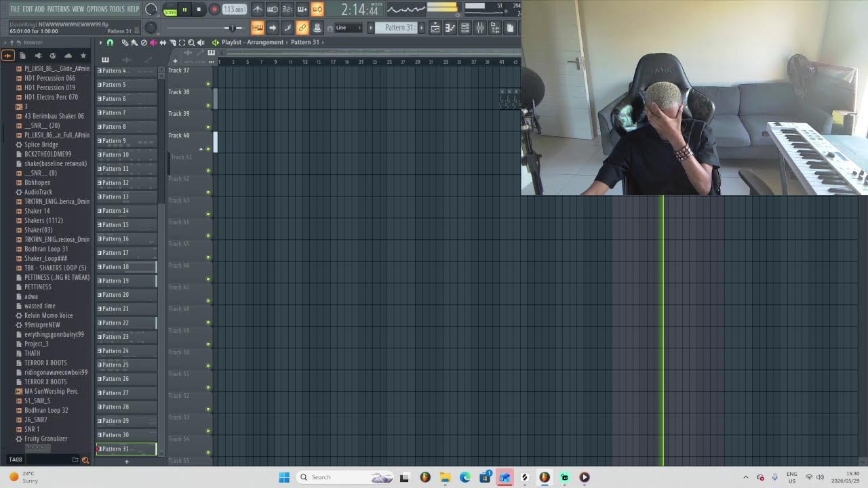Click the 113.000 tempo field
Viewport: 868px width, 488px height.
point(234,9)
